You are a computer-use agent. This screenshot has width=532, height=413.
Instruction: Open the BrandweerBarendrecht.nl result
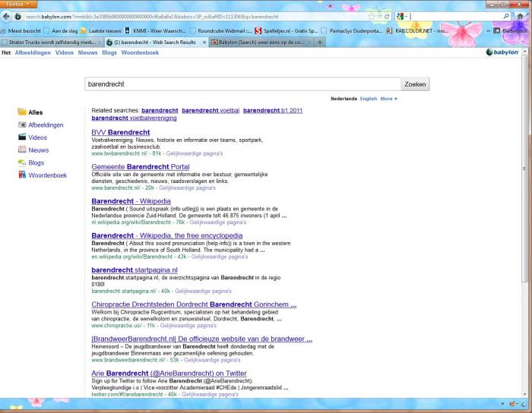[202, 339]
